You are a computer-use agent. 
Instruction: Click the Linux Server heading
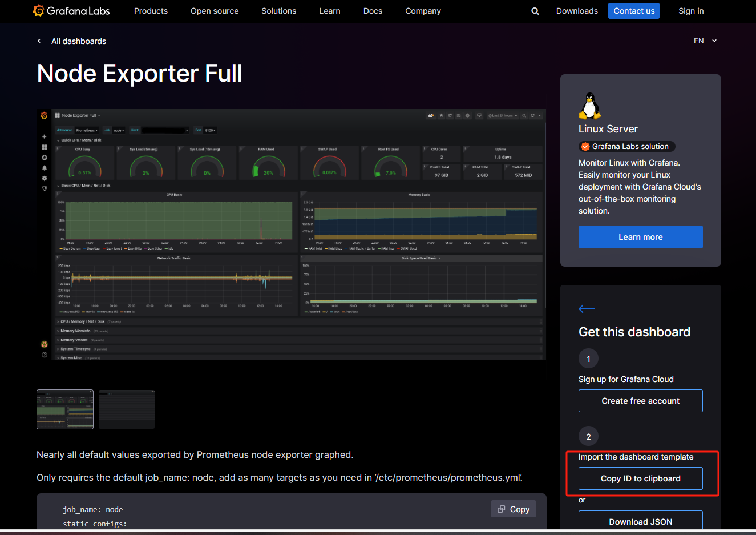point(608,129)
